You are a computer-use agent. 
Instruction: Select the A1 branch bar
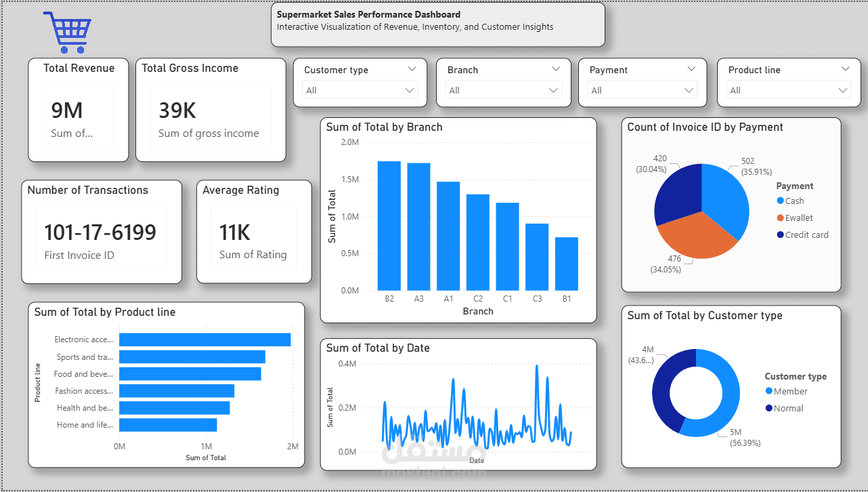click(448, 237)
